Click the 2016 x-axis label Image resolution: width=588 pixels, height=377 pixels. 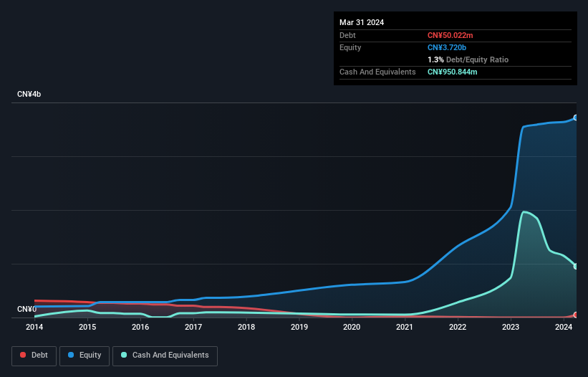140,327
